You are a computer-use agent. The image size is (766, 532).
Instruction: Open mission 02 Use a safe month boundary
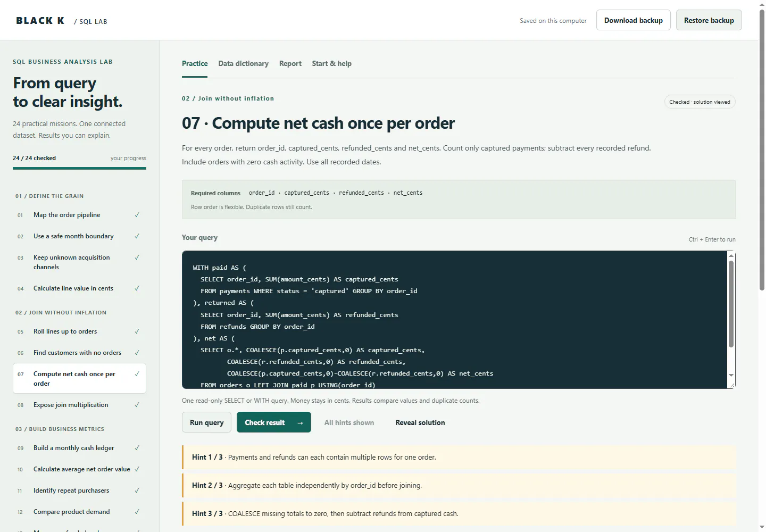(79, 236)
